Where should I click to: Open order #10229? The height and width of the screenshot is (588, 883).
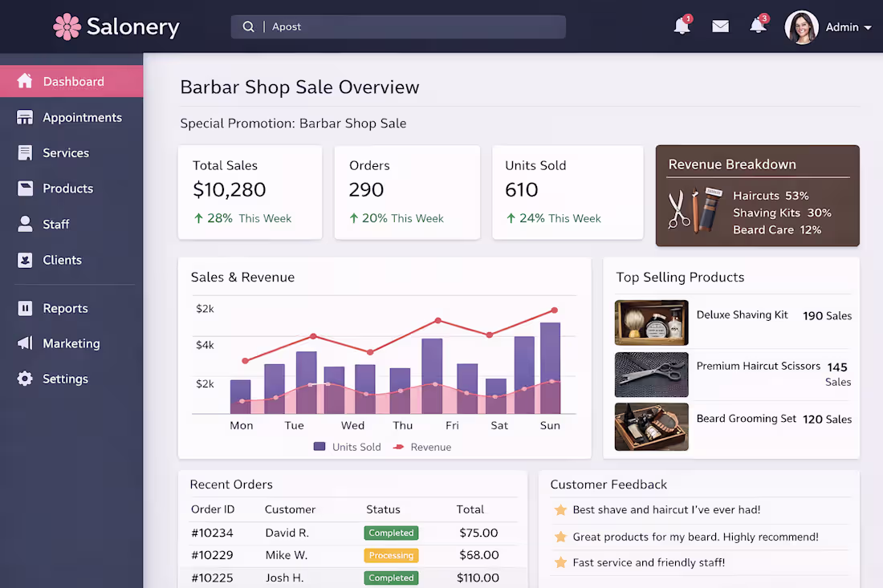coord(212,555)
